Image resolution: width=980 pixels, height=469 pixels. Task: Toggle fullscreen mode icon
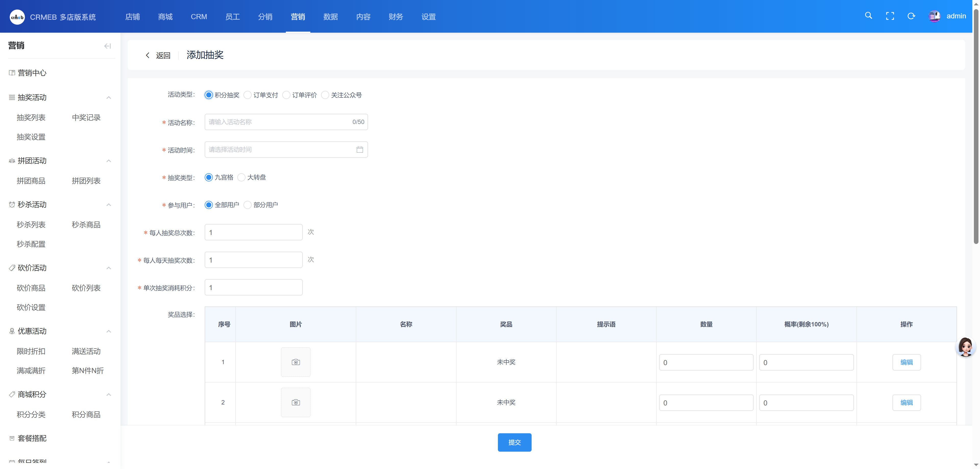[890, 16]
